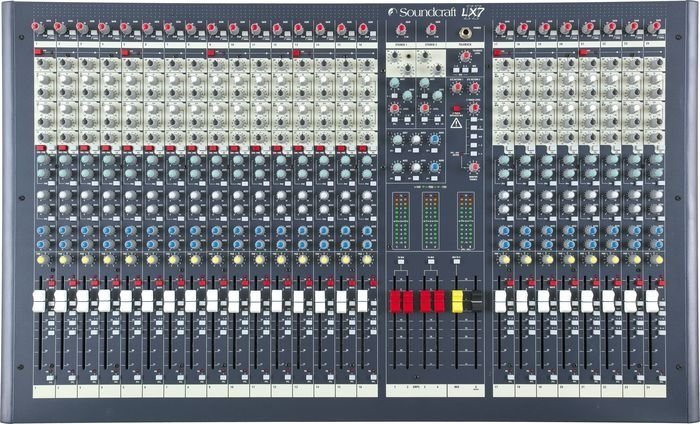Toggle the red switch above channel 1's EQ
The image size is (700, 424).
[x=38, y=53]
